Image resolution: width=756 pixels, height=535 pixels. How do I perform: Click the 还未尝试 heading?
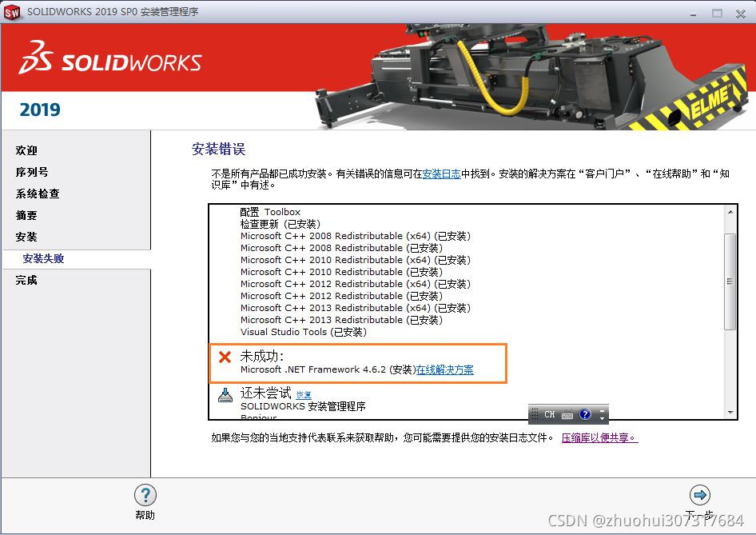[265, 393]
